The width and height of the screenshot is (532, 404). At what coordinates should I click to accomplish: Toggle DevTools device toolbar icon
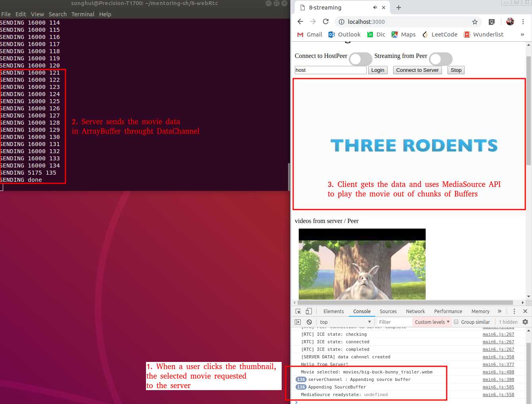(309, 312)
